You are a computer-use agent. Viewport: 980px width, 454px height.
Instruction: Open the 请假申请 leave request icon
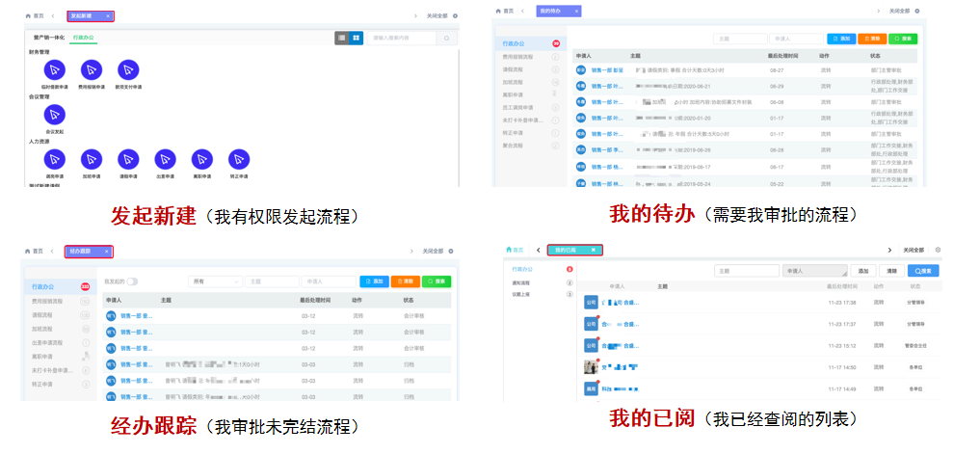(128, 159)
